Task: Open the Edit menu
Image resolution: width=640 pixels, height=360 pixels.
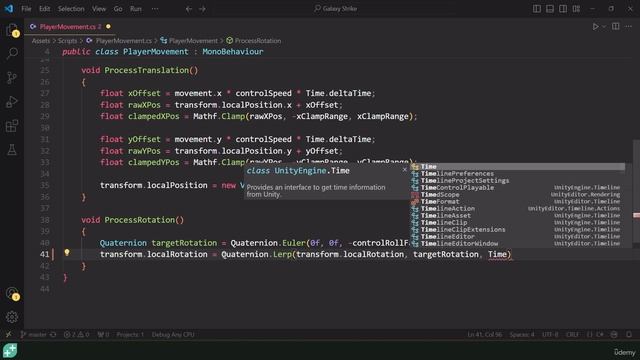Action: pos(44,9)
